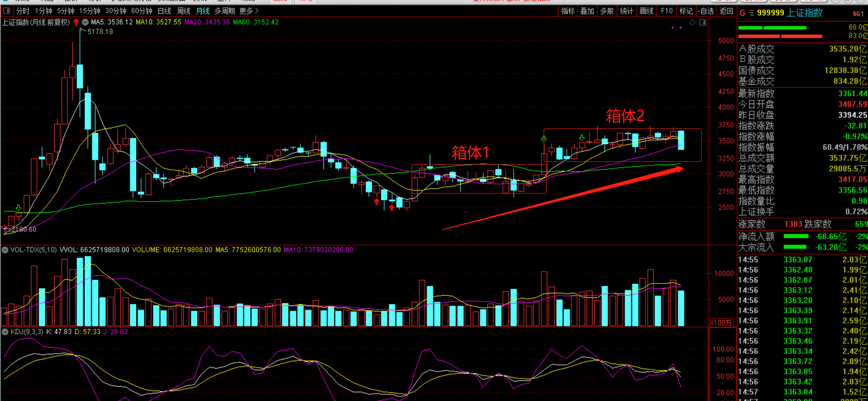Open the 多周期 multi-period view
The height and width of the screenshot is (401, 868).
click(x=224, y=11)
